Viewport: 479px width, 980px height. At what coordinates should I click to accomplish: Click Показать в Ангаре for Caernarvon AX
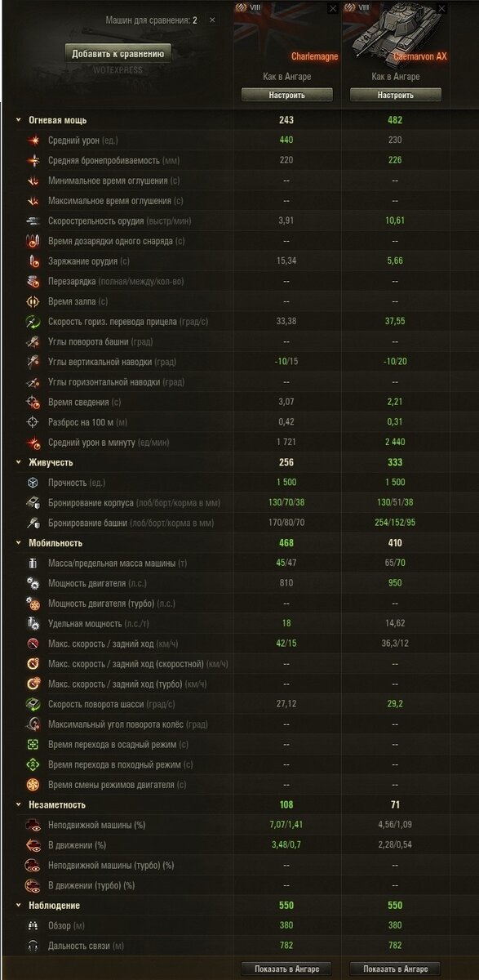coord(396,969)
